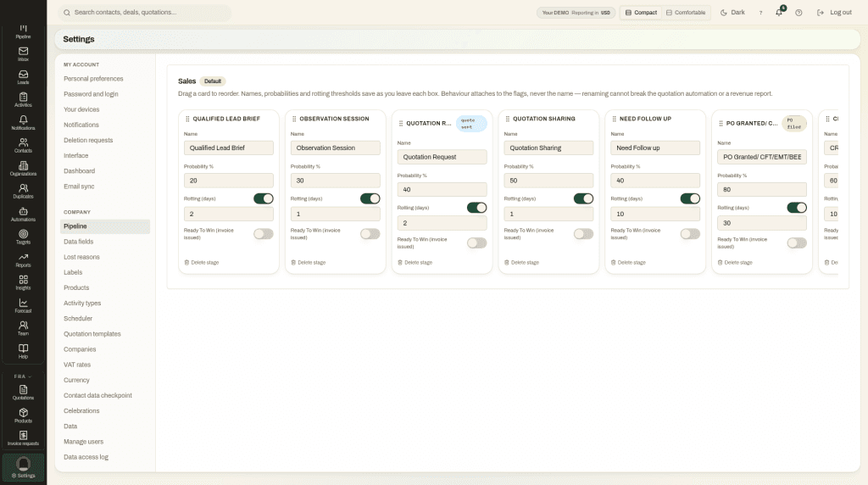Switch to Compact density
Viewport: 868px width, 485px height.
pos(641,13)
